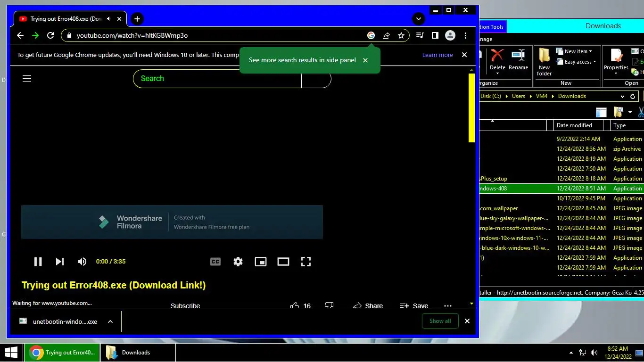
Task: Close the Chrome downloads bar
Action: click(467, 321)
